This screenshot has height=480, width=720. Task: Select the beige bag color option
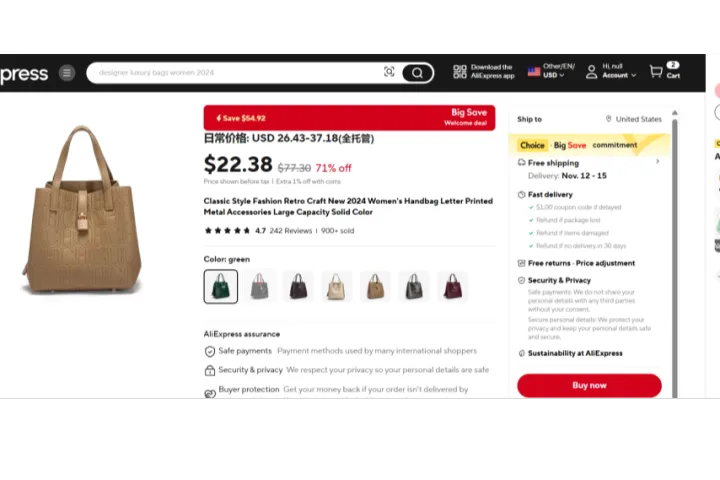(337, 287)
